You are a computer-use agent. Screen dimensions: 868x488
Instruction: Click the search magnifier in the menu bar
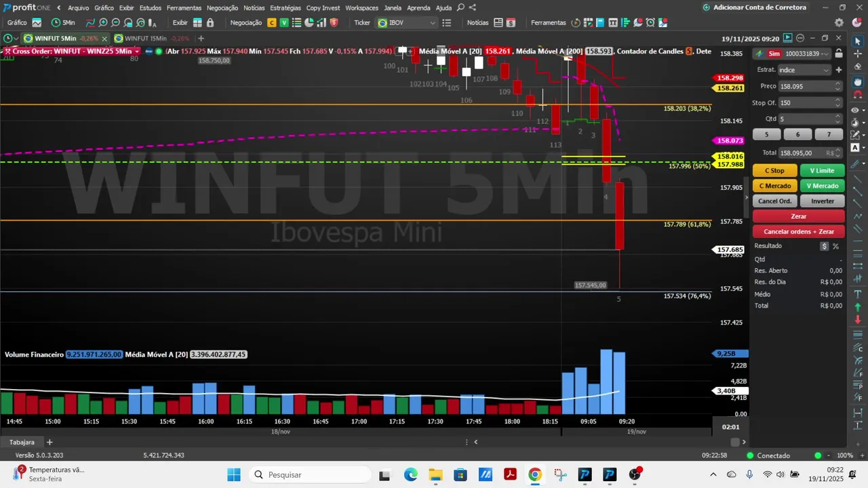[x=461, y=7]
